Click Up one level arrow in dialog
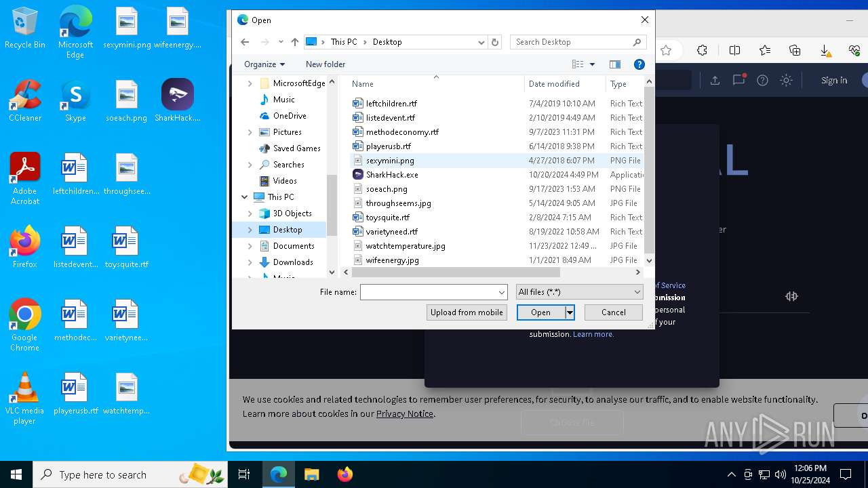 294,42
